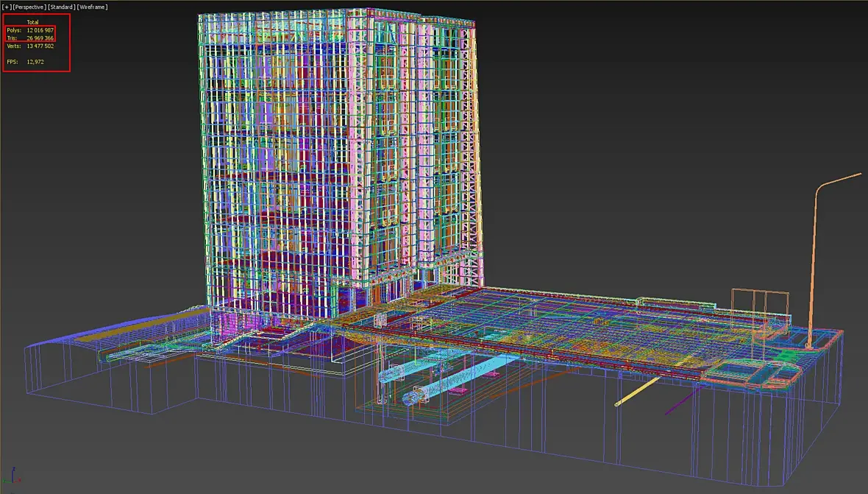Click the verts value '13 477 502'

40,46
